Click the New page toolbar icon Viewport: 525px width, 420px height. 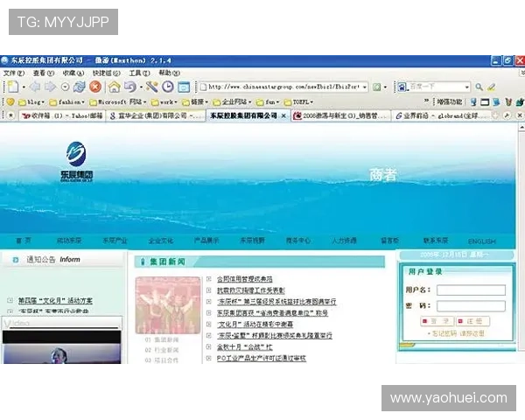click(13, 87)
